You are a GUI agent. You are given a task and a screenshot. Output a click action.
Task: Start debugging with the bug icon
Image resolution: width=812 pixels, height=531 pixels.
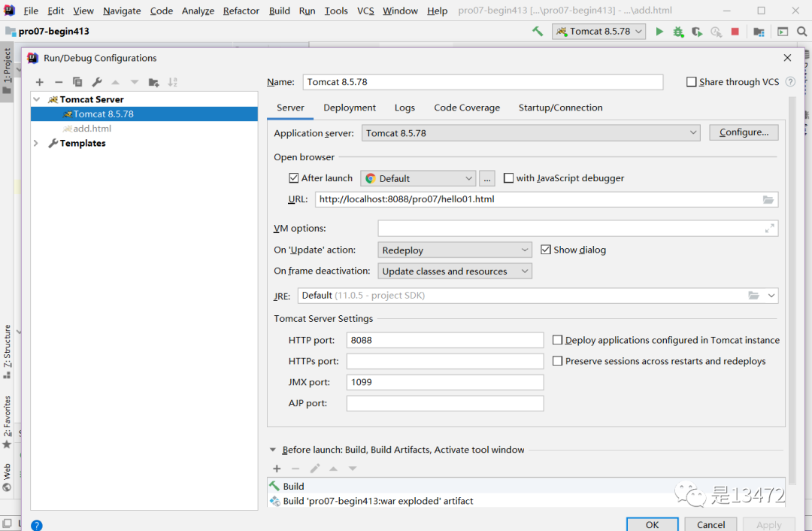coord(678,32)
